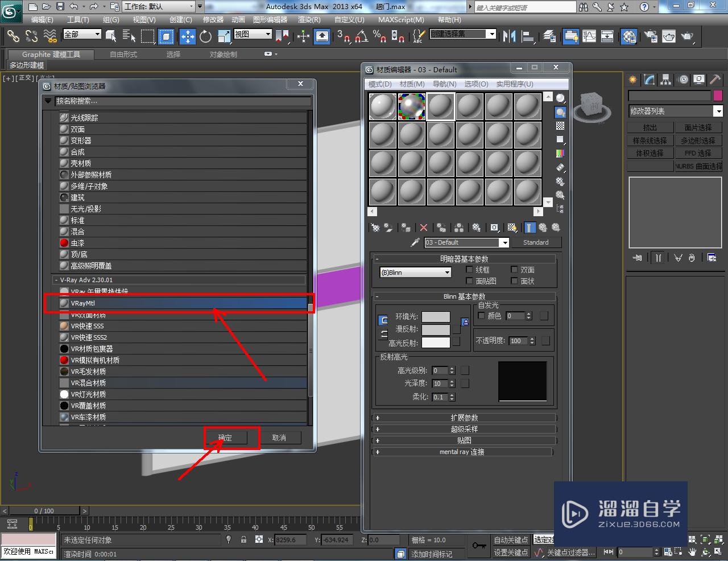Viewport: 728px width, 561px height.
Task: Click the Undo arrow icon
Action: pos(74,7)
